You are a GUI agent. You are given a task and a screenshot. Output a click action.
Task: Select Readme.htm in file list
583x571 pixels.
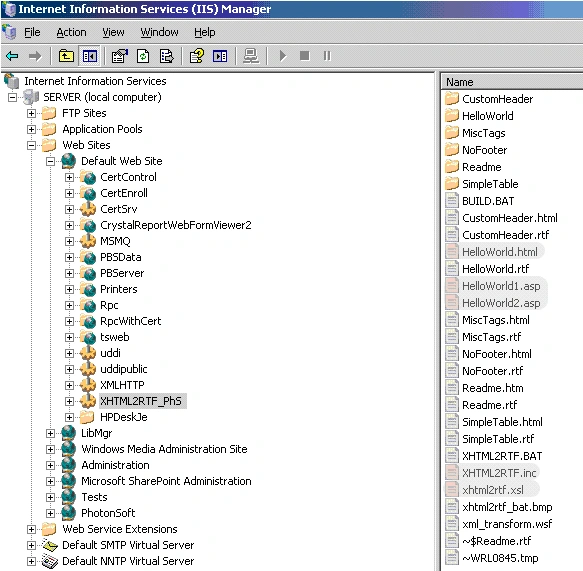tap(493, 388)
